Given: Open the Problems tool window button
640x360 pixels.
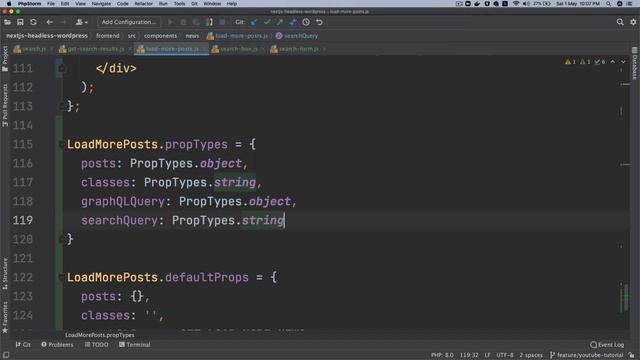Looking at the screenshot, I should [x=57, y=345].
